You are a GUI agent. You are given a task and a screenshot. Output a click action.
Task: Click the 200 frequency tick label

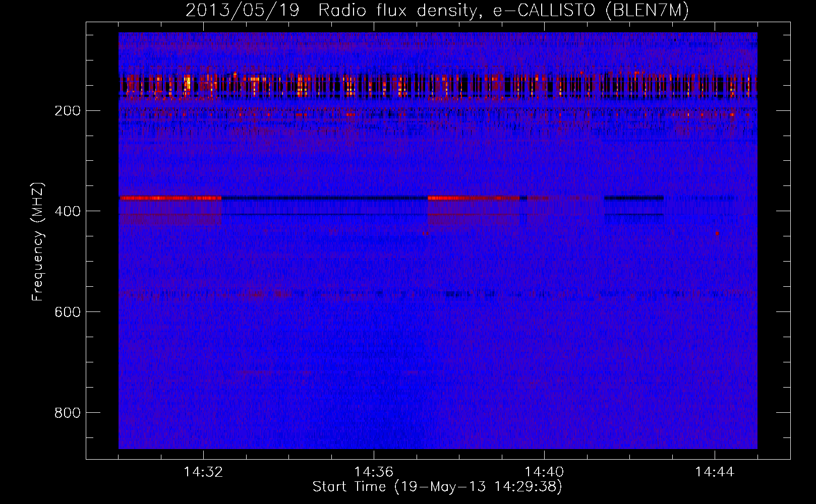click(68, 110)
